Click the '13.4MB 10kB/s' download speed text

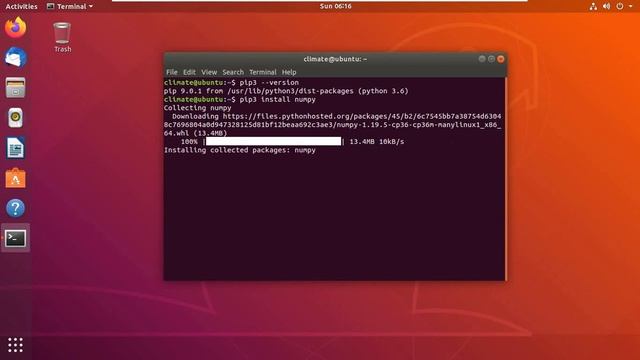point(377,142)
